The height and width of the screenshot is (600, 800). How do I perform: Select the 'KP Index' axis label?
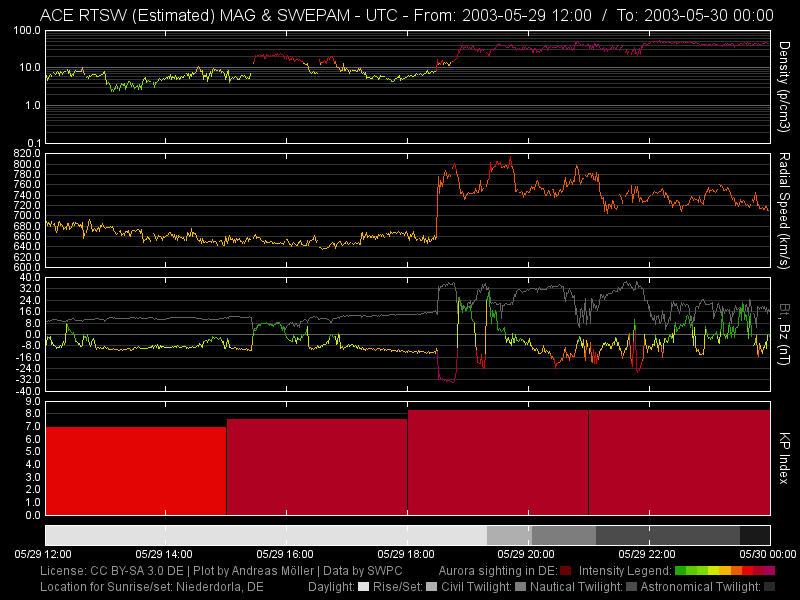784,458
